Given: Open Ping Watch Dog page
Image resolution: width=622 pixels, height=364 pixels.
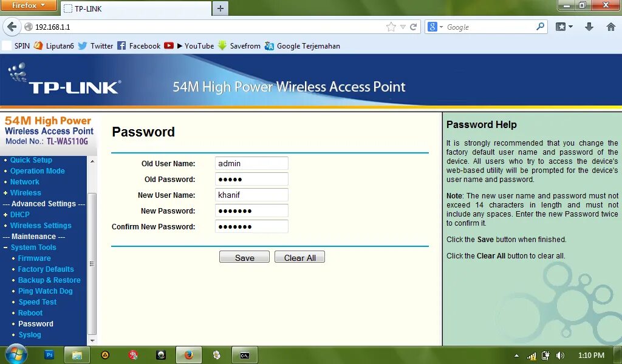Looking at the screenshot, I should [45, 291].
